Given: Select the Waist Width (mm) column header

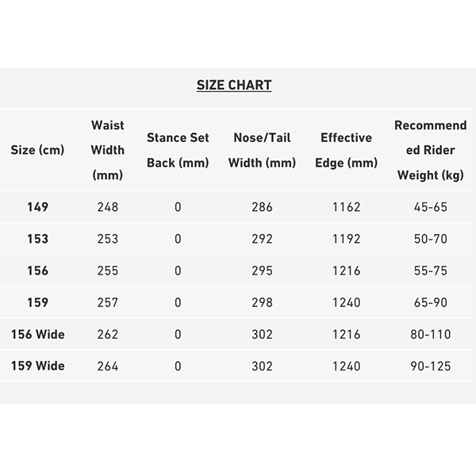Looking at the screenshot, I should coord(107,150).
